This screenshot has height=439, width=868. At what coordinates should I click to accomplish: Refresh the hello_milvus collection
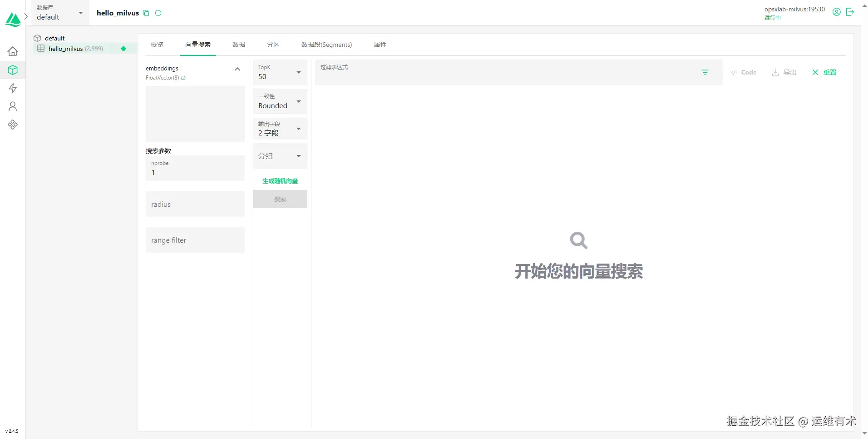[158, 13]
